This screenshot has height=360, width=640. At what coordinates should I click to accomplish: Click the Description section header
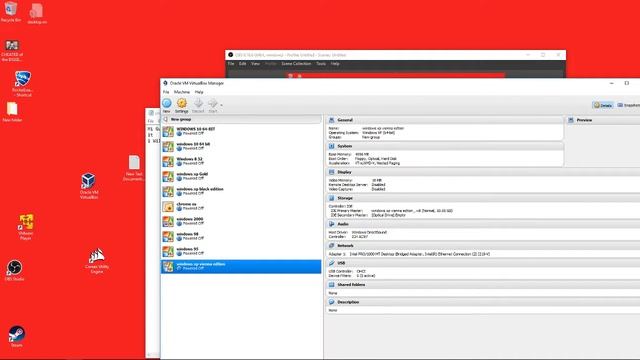pos(483,302)
